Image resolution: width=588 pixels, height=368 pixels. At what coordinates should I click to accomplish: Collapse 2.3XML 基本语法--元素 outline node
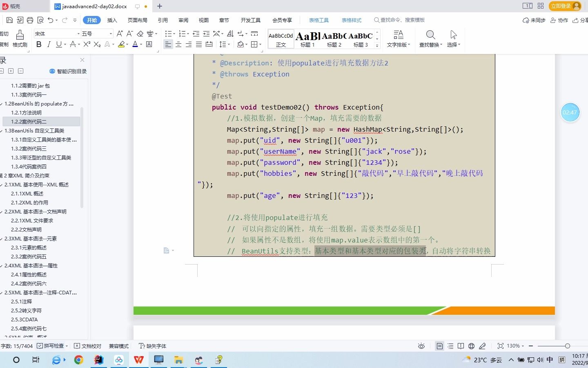coord(2,239)
